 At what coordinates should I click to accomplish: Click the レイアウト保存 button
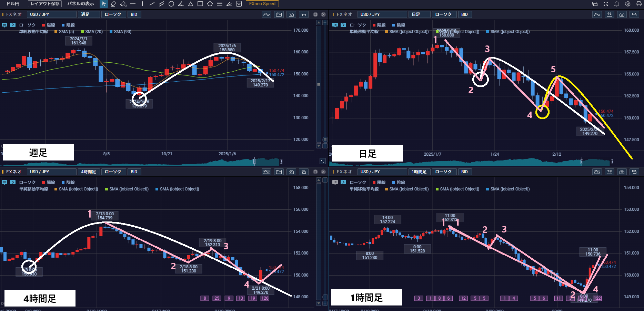tap(45, 4)
